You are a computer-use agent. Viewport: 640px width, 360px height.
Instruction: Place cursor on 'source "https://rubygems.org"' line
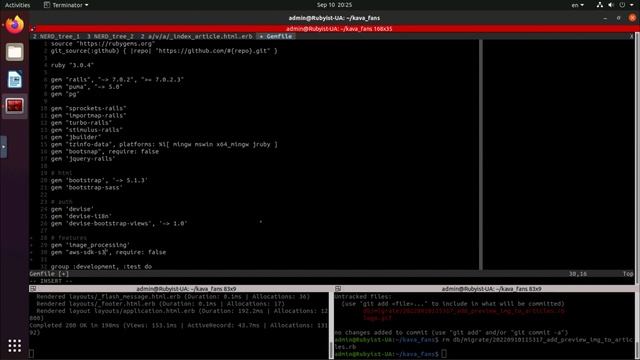[103, 44]
